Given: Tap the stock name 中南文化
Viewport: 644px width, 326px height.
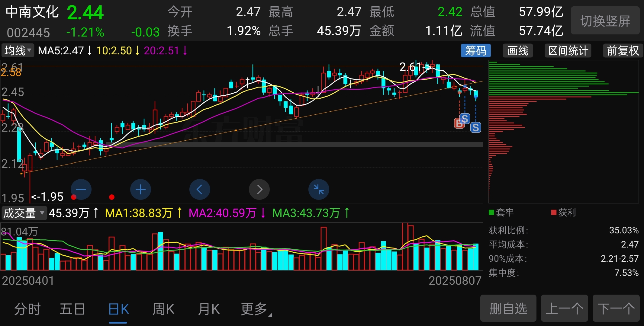Looking at the screenshot, I should point(32,12).
